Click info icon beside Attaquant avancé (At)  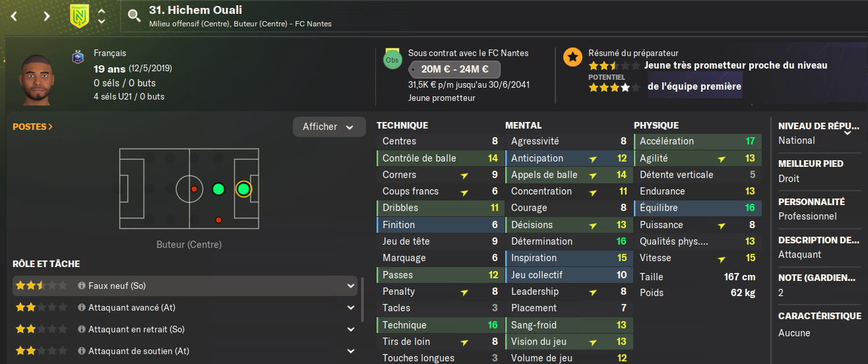tap(82, 307)
